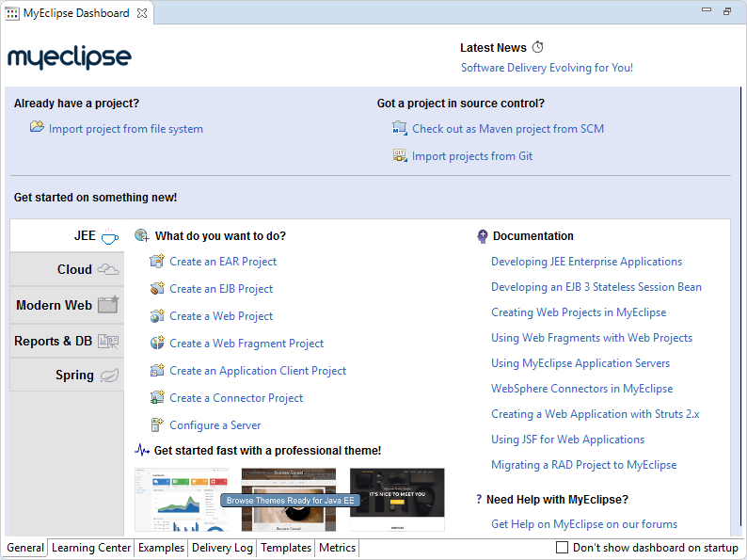This screenshot has height=560, width=747.
Task: Click the EJB Project icon
Action: (157, 289)
